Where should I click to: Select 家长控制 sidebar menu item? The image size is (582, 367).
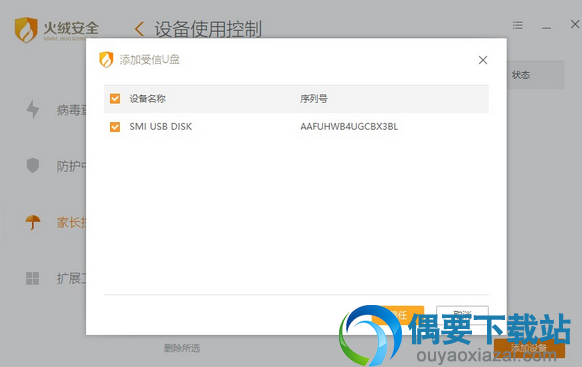point(72,222)
